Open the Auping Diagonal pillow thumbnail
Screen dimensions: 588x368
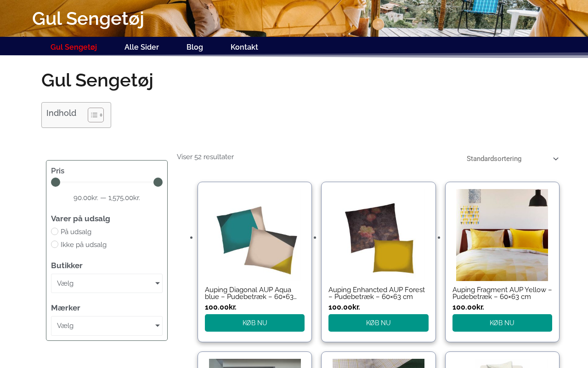255,235
